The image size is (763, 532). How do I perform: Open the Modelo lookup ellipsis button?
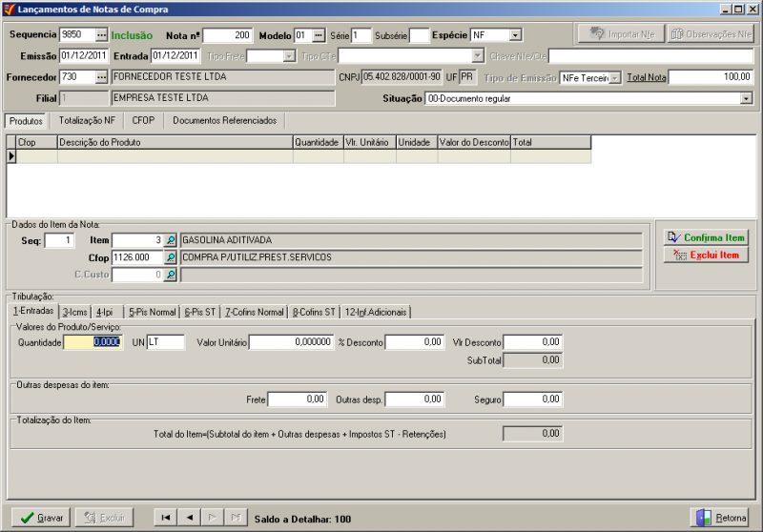[319, 35]
